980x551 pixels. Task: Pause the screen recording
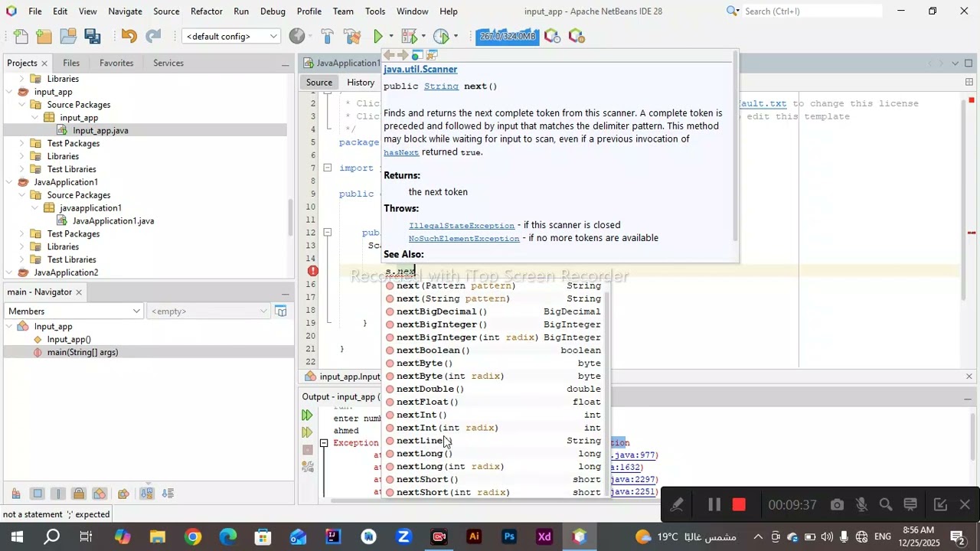point(714,505)
